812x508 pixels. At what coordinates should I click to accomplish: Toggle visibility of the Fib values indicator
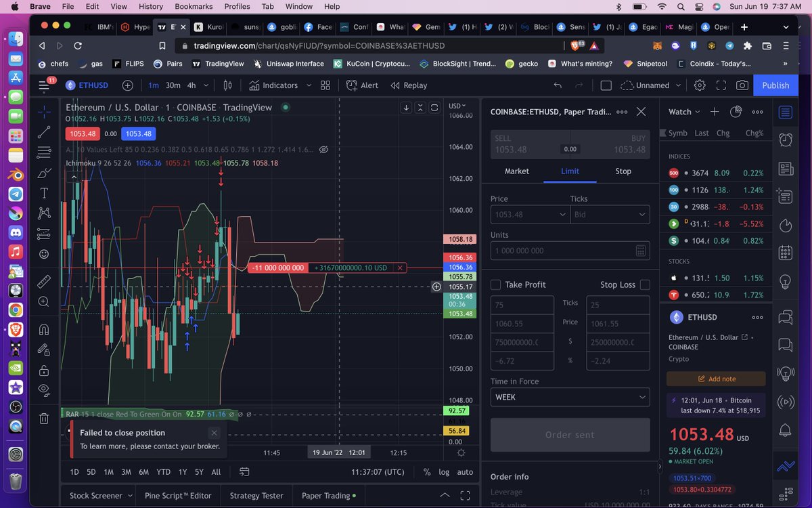point(323,150)
